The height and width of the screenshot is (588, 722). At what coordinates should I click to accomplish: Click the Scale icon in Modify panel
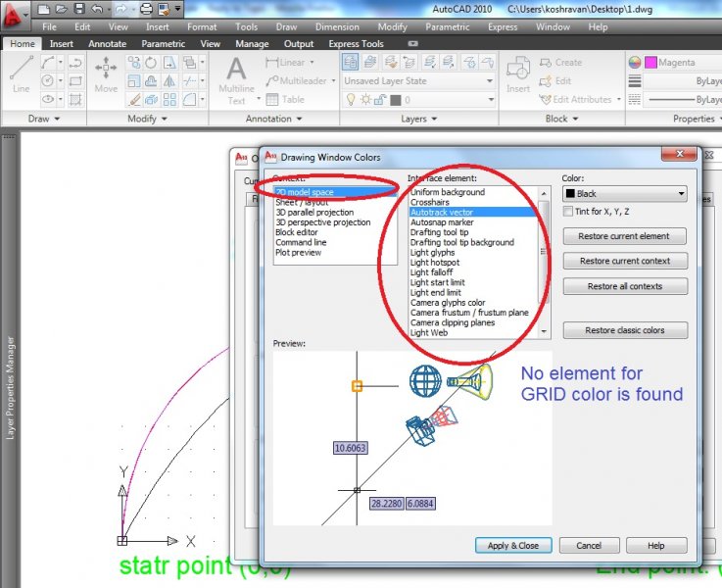tap(133, 81)
